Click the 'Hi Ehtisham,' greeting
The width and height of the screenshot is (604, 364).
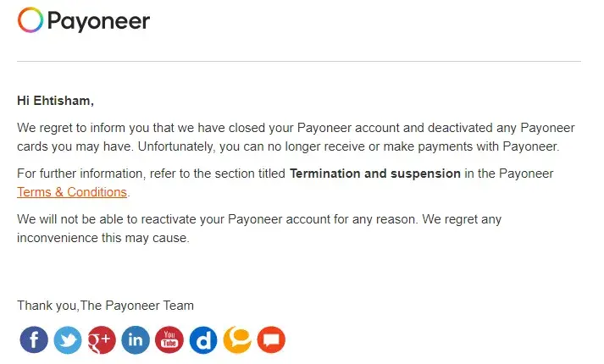click(x=55, y=101)
